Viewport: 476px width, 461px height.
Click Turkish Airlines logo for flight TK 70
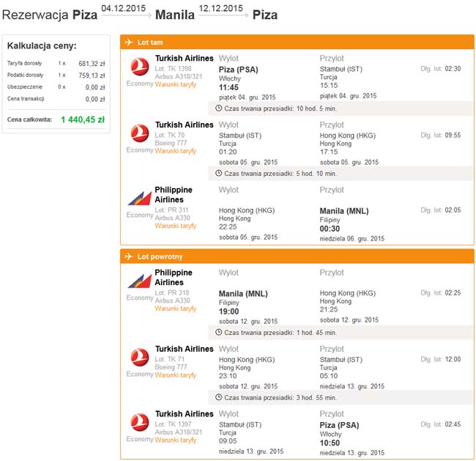coord(140,133)
